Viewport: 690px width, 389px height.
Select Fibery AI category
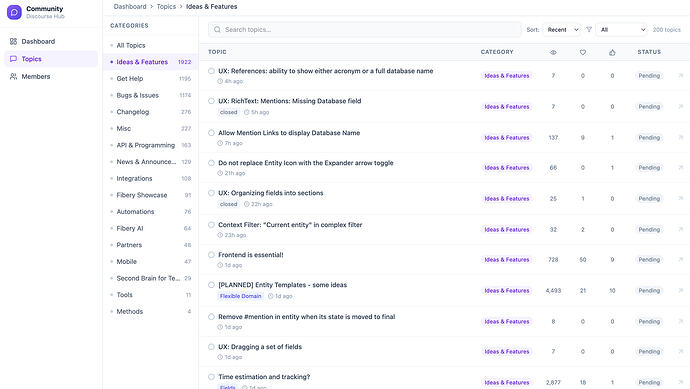pos(150,228)
